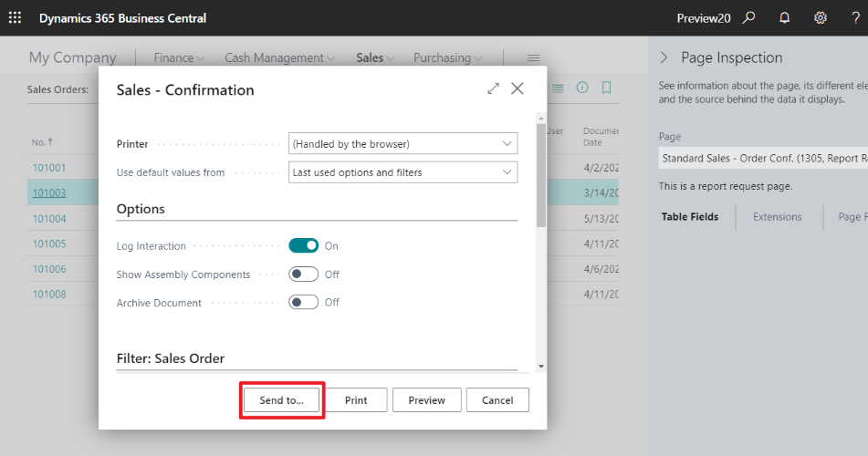Screen dimensions: 868x456
Task: Toggle the Log Interaction switch
Action: (303, 245)
